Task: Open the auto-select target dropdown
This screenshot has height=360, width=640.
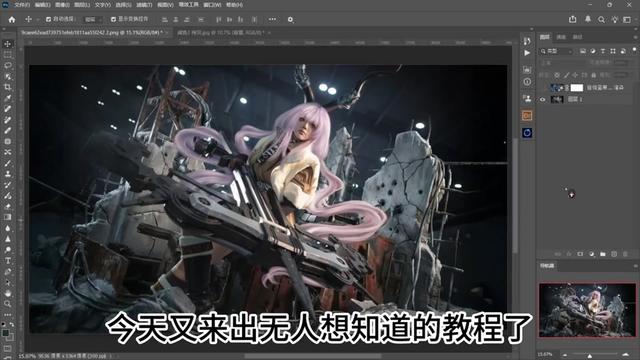Action: coord(93,19)
